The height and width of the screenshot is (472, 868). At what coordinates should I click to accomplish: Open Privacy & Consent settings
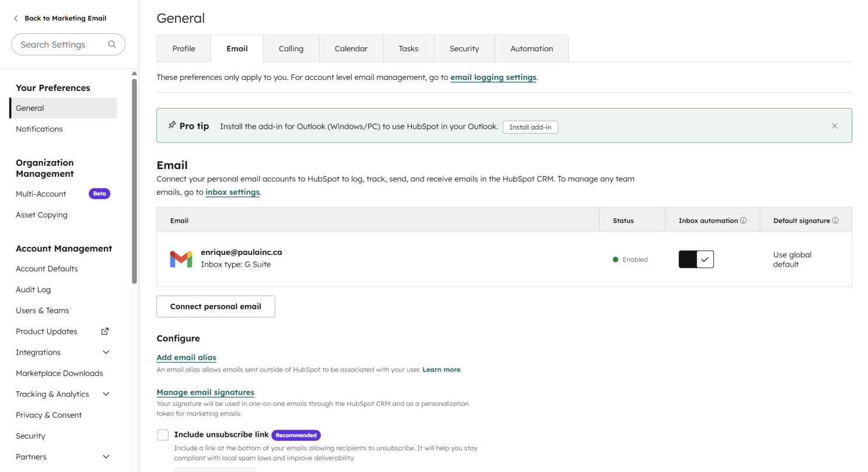click(x=49, y=415)
